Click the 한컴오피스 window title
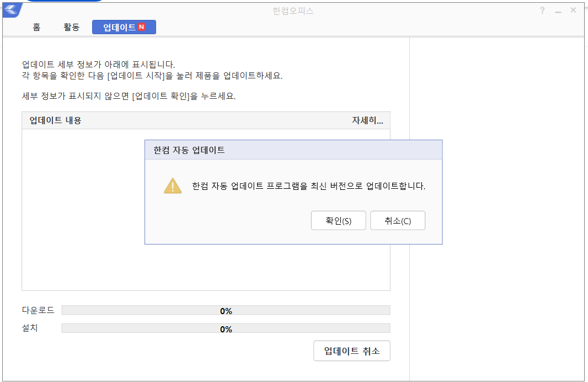The width and height of the screenshot is (588, 382). tap(293, 11)
